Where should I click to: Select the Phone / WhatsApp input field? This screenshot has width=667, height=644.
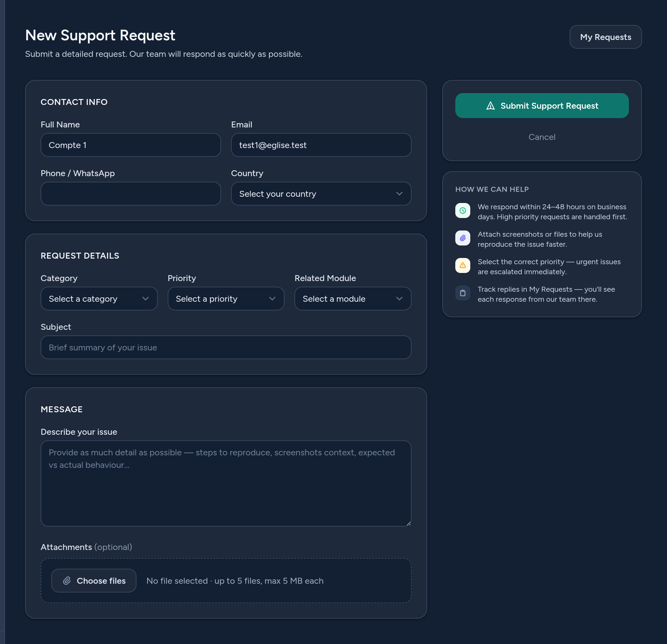(x=131, y=194)
